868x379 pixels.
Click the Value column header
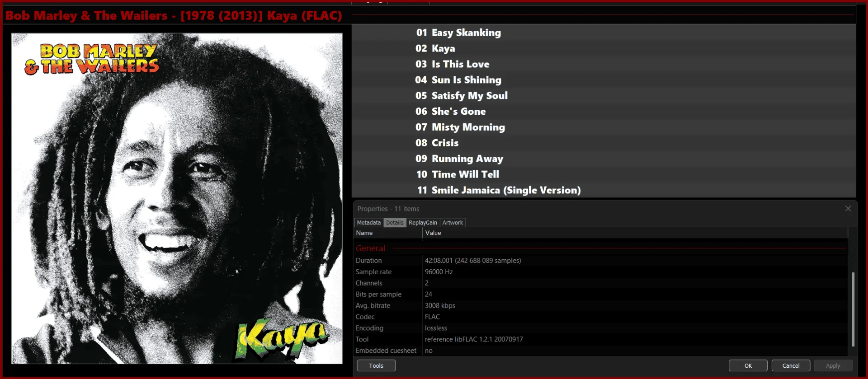pos(635,233)
